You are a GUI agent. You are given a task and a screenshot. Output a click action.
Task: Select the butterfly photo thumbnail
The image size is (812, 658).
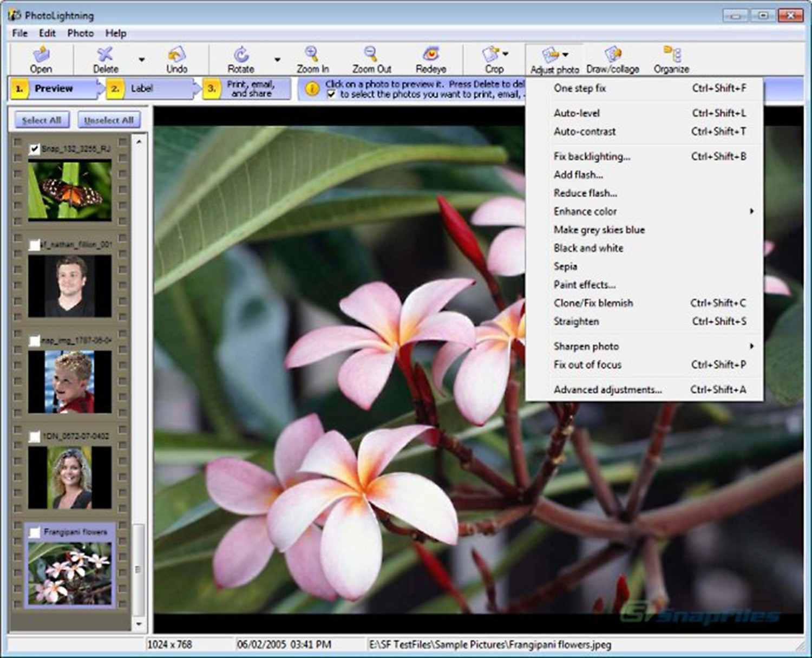[x=70, y=190]
